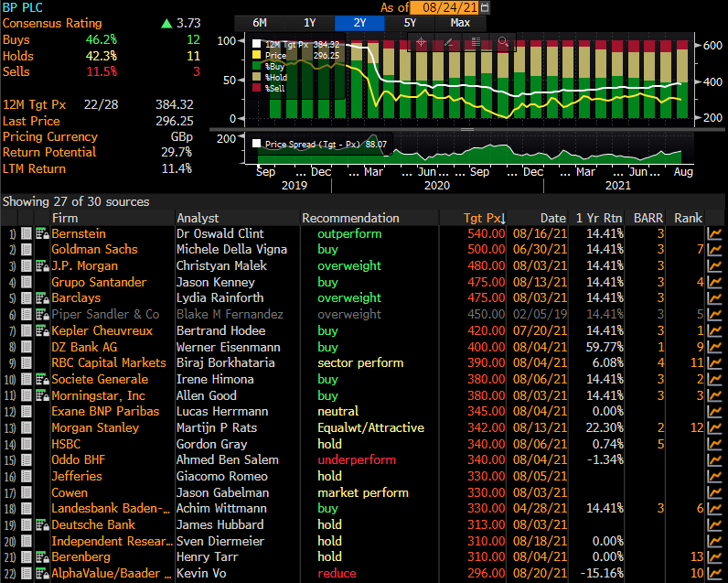728x583 pixels.
Task: Open Bernstein research report document icon
Action: [x=27, y=233]
